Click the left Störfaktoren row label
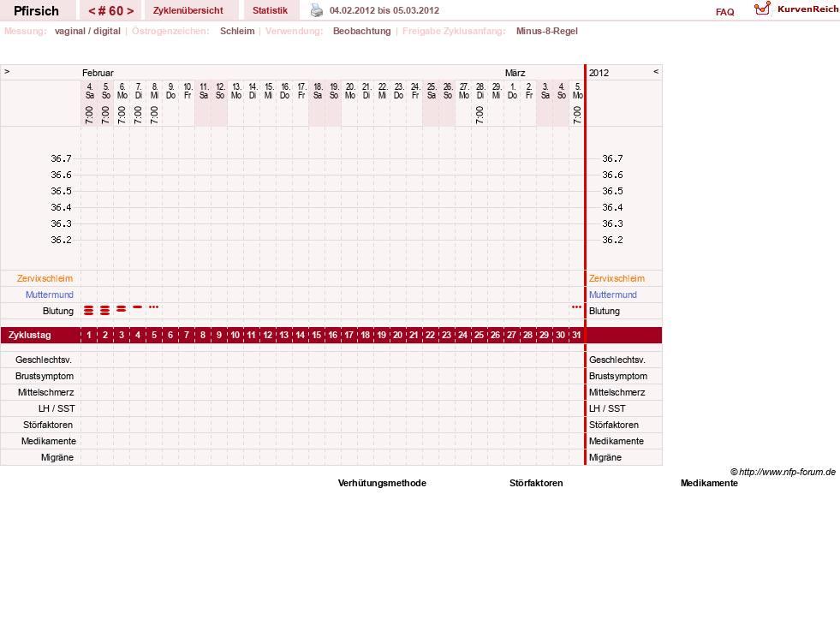This screenshot has width=840, height=619. coord(48,425)
